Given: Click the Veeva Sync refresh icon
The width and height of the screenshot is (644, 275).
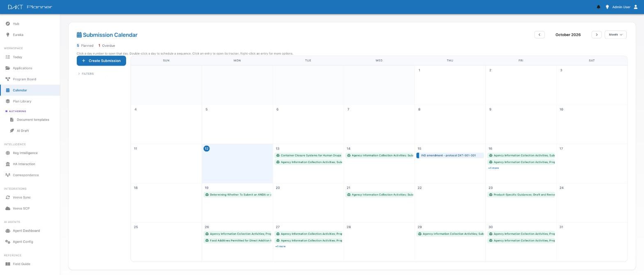Looking at the screenshot, I should click(8, 197).
